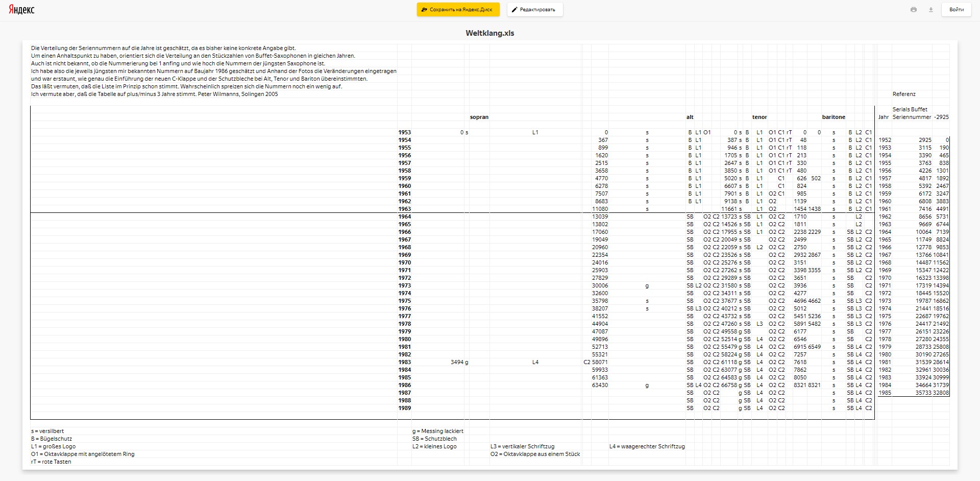
Task: Click the download arrow icon
Action: point(930,10)
